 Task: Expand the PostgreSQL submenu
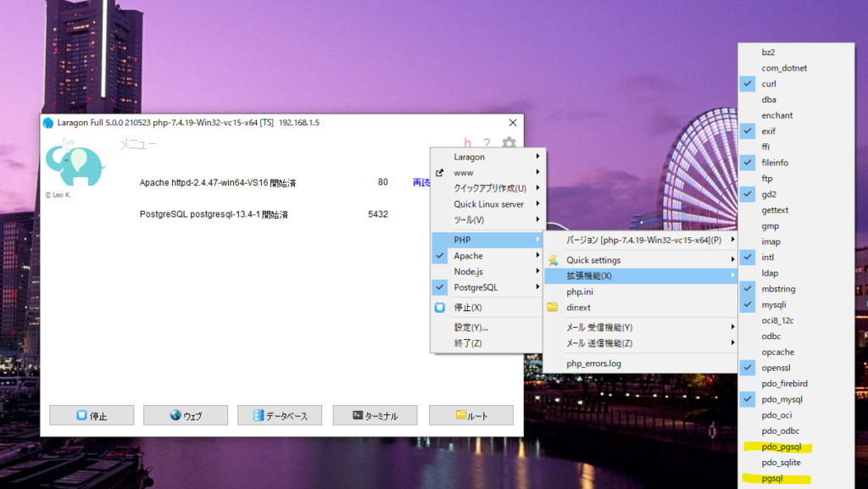(487, 287)
